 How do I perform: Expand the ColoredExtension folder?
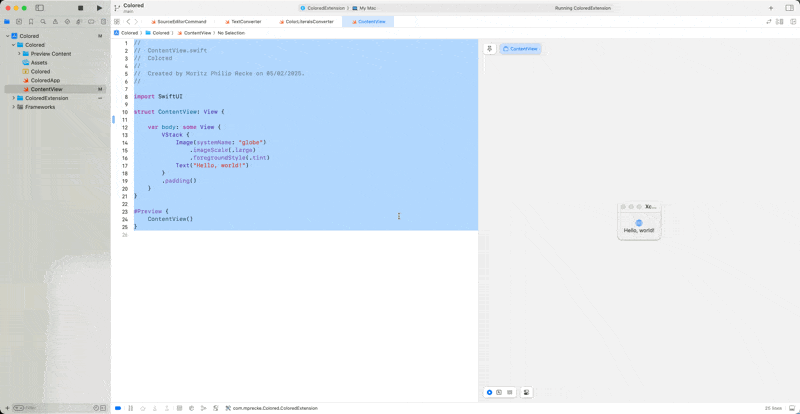click(x=13, y=98)
